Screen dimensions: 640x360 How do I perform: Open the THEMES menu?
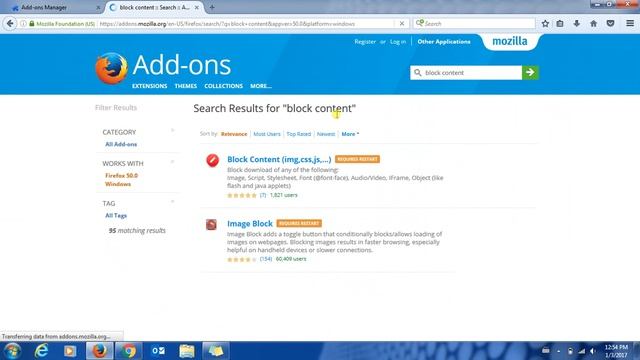pyautogui.click(x=186, y=86)
